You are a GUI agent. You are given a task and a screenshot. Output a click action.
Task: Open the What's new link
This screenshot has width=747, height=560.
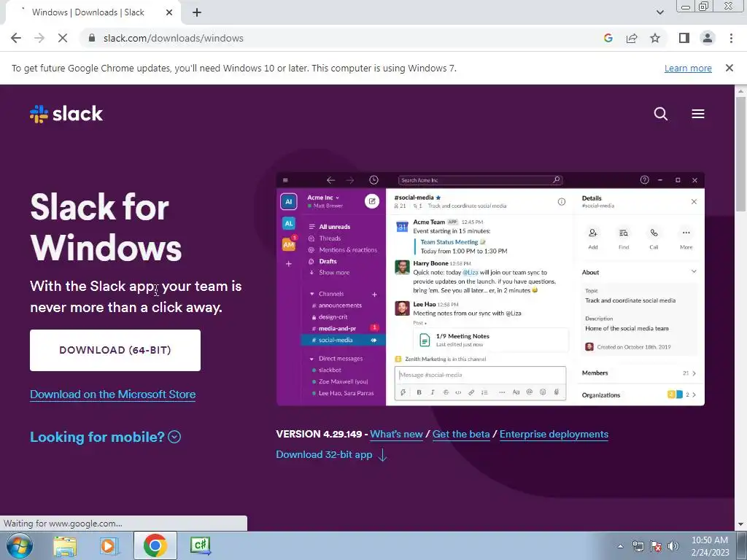pos(396,435)
